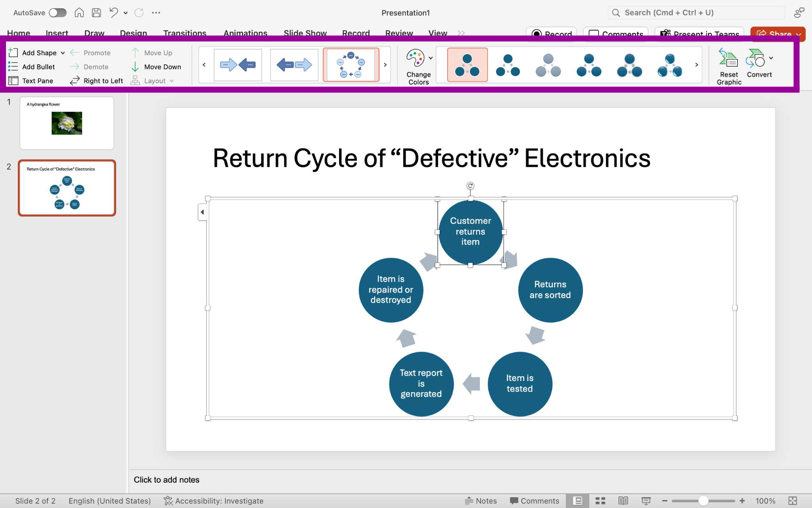Click Demote
The width and height of the screenshot is (812, 508).
[x=89, y=67]
